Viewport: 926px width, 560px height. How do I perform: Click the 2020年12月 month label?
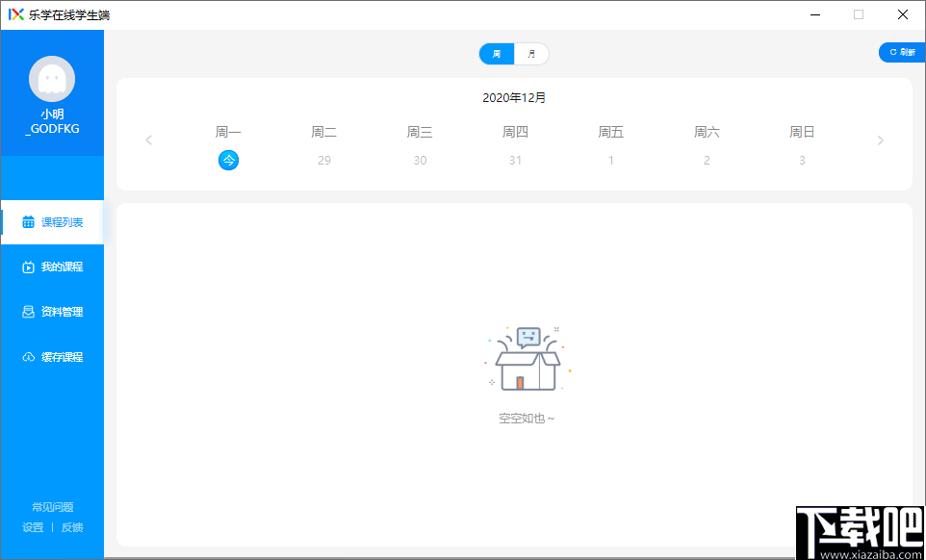click(x=514, y=97)
